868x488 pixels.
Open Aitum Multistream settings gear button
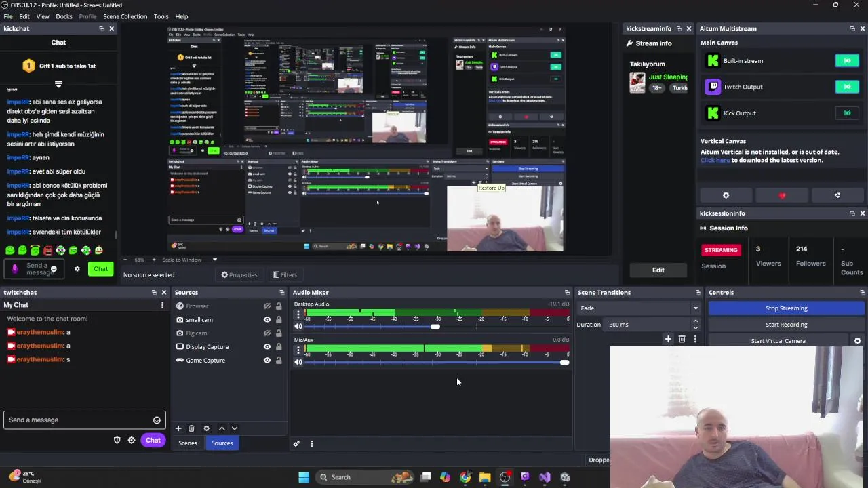click(x=726, y=195)
